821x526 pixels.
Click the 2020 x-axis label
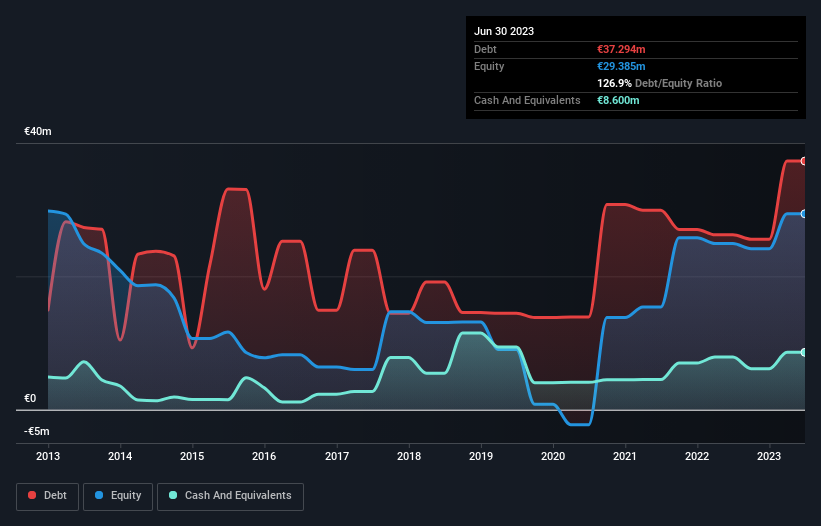click(x=553, y=456)
